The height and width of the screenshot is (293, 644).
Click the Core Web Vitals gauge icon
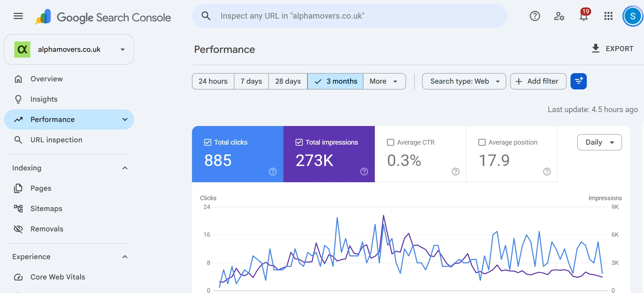pos(18,277)
